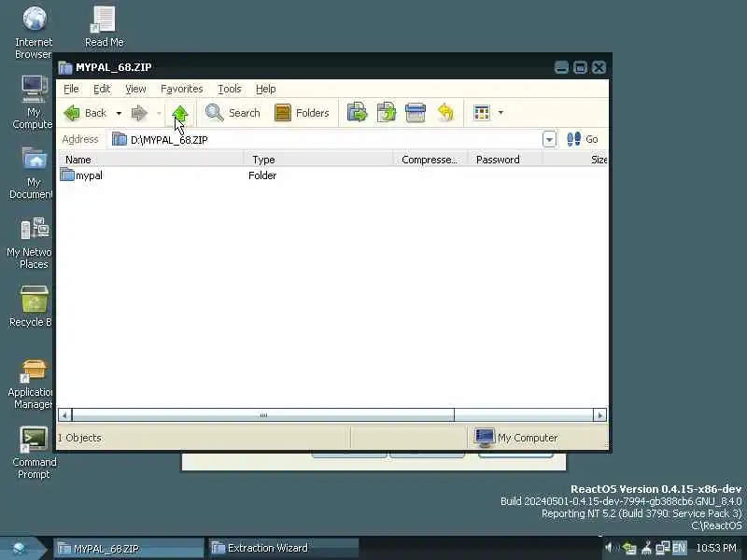The width and height of the screenshot is (747, 560).
Task: Open the Command Prompt desktop icon
Action: coord(34,453)
